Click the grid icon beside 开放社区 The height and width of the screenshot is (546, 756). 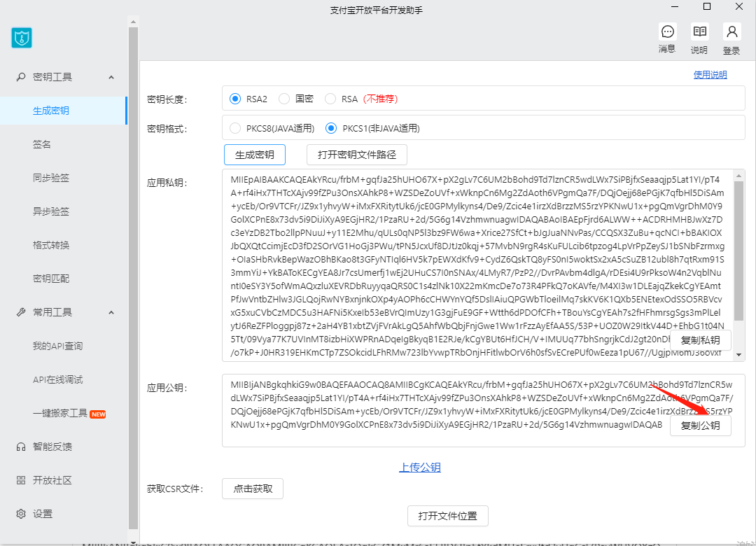click(21, 480)
